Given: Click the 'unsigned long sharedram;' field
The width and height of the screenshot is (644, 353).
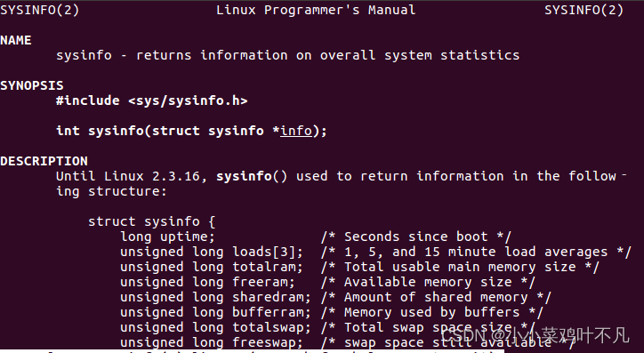Looking at the screenshot, I should 215,297.
